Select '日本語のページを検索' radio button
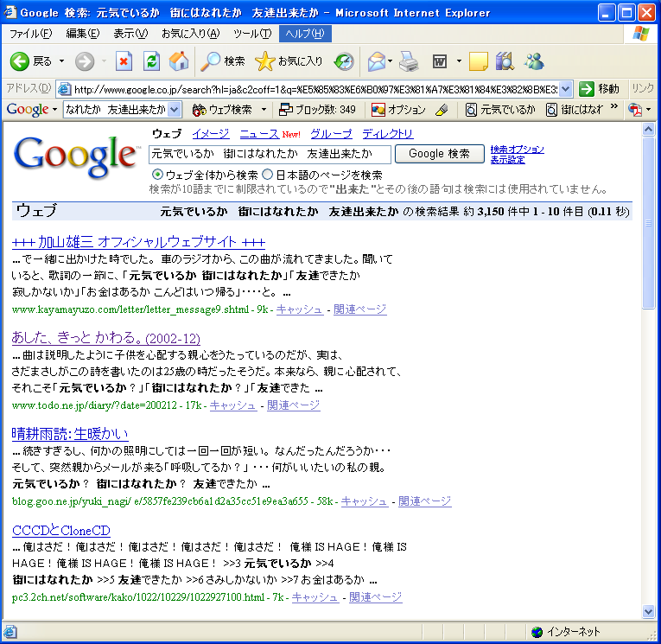Screen dimensions: 661x644 [x=267, y=174]
